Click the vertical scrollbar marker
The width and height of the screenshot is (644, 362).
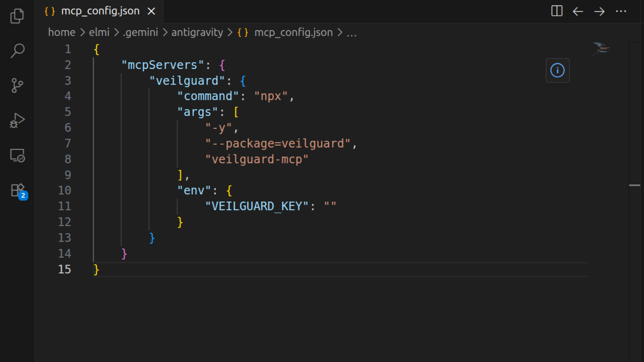coord(634,185)
